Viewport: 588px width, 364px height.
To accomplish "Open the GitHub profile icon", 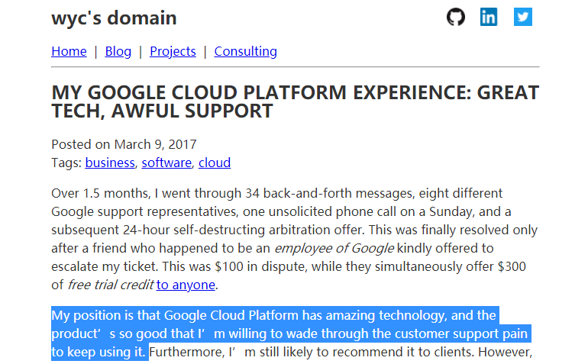I will [x=456, y=17].
